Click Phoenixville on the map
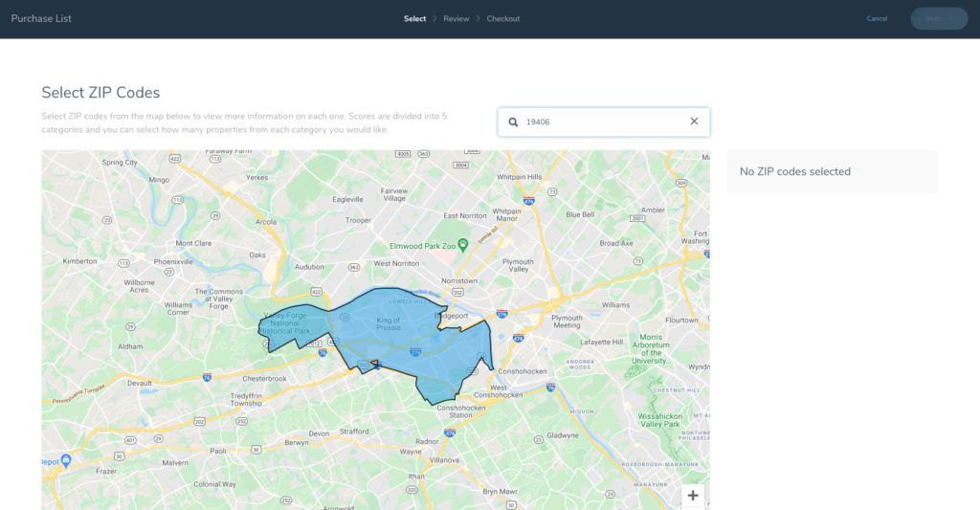Viewport: 980px width, 510px height. point(153,260)
